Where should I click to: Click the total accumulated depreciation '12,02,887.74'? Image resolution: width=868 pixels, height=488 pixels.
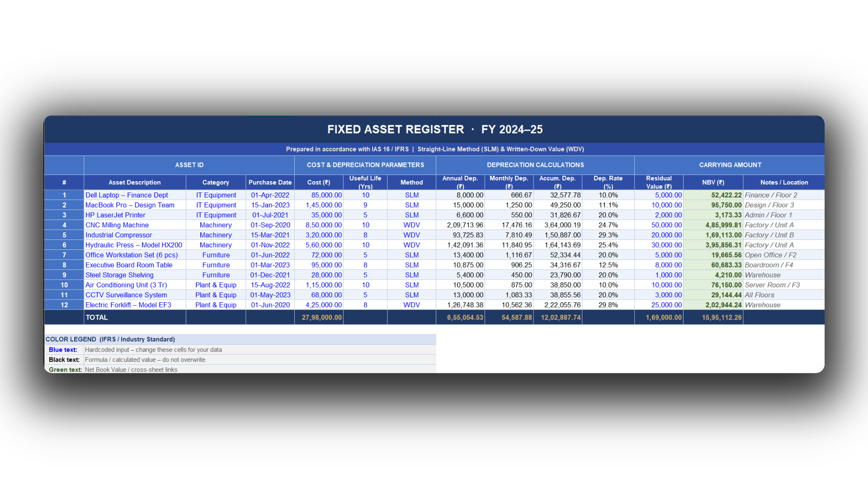(557, 318)
